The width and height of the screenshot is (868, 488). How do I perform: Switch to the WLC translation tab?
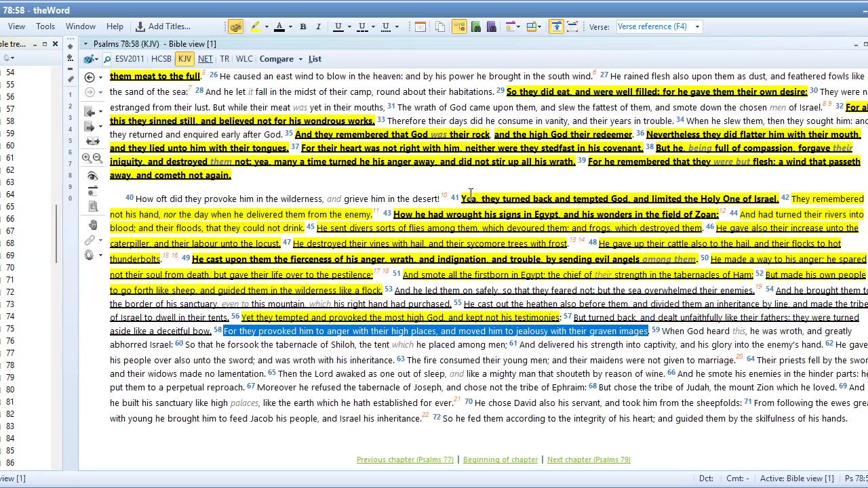(x=244, y=59)
